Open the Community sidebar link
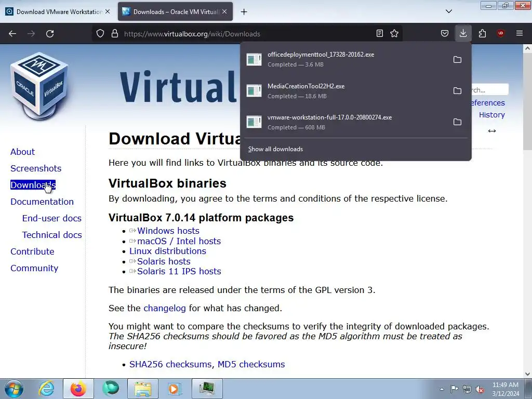Image resolution: width=532 pixels, height=399 pixels. click(x=34, y=268)
